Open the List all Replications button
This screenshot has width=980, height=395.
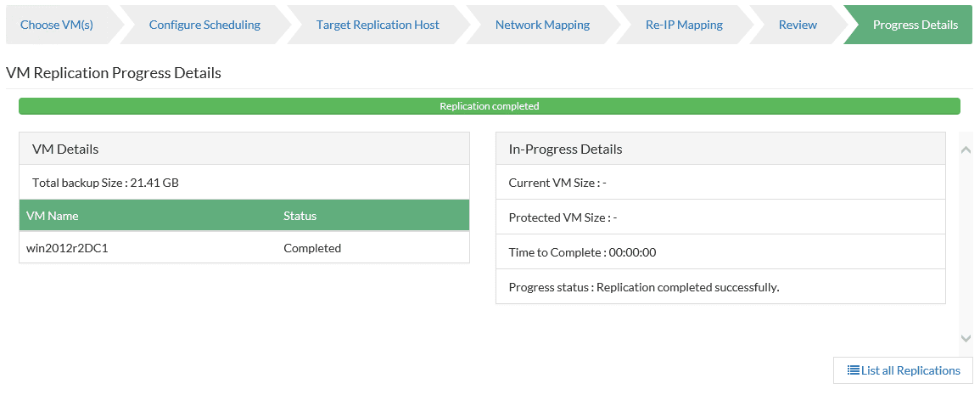pyautogui.click(x=904, y=370)
